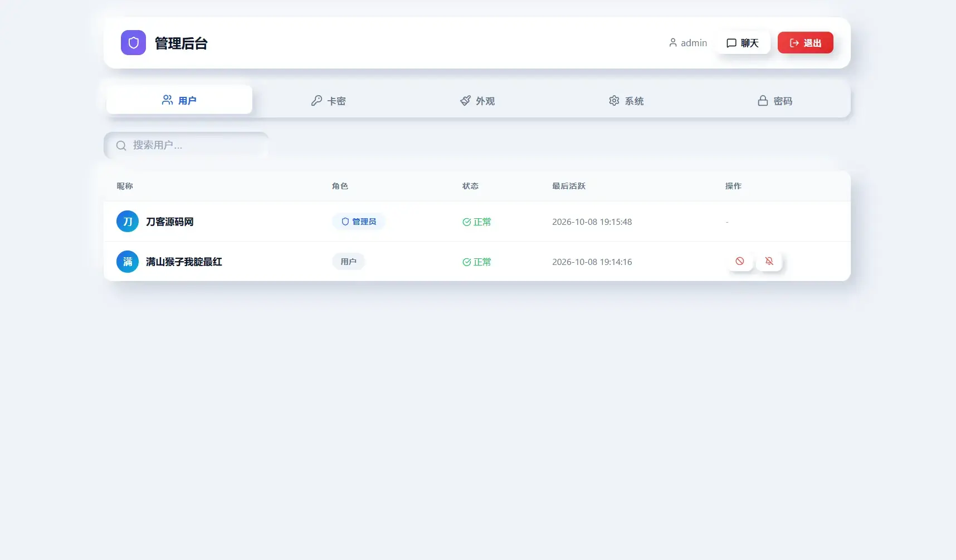Click the 管理员 role badge
The height and width of the screenshot is (560, 956).
(x=359, y=222)
